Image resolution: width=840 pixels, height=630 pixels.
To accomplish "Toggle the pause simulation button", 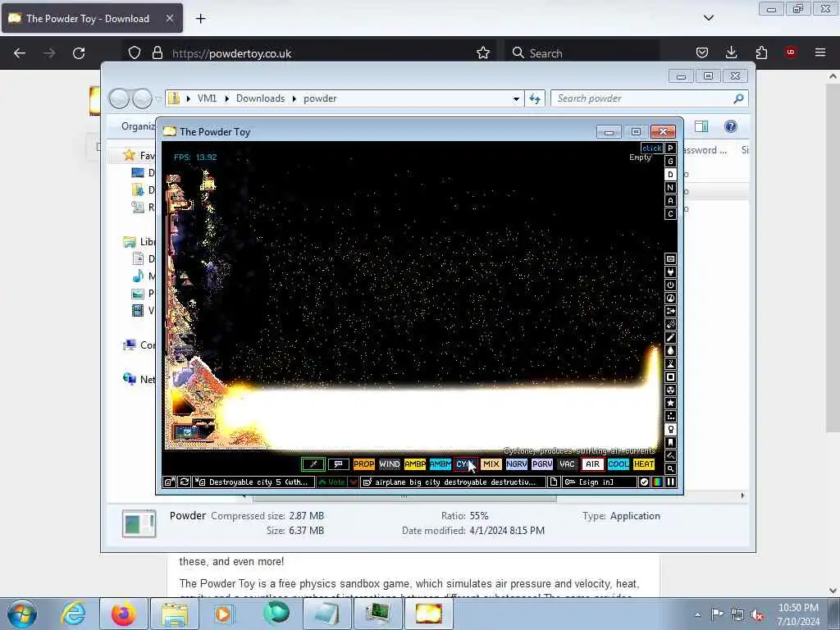I will click(670, 482).
